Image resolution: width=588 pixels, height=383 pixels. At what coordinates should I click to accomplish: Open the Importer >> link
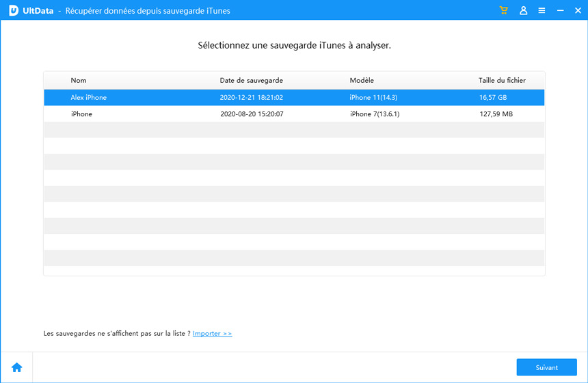212,334
